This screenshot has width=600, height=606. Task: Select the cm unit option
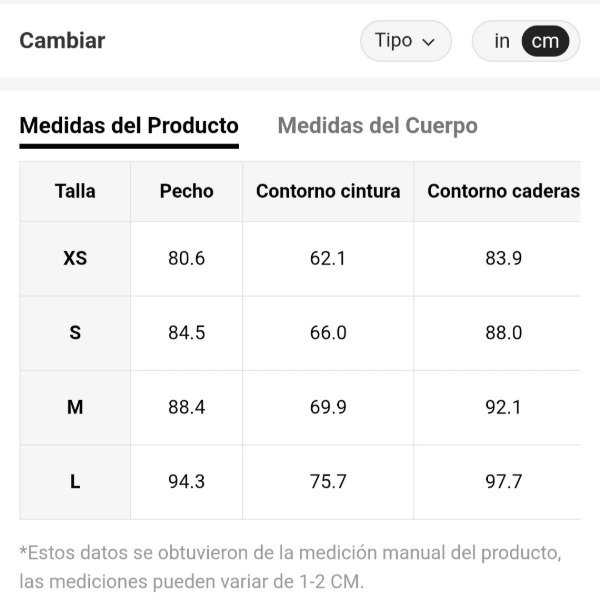tap(545, 41)
